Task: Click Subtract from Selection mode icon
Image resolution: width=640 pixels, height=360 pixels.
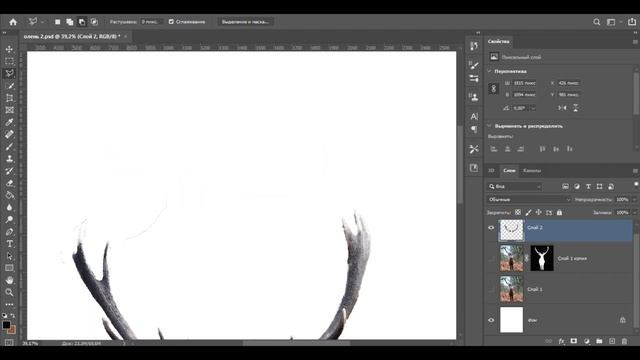Action: point(82,22)
